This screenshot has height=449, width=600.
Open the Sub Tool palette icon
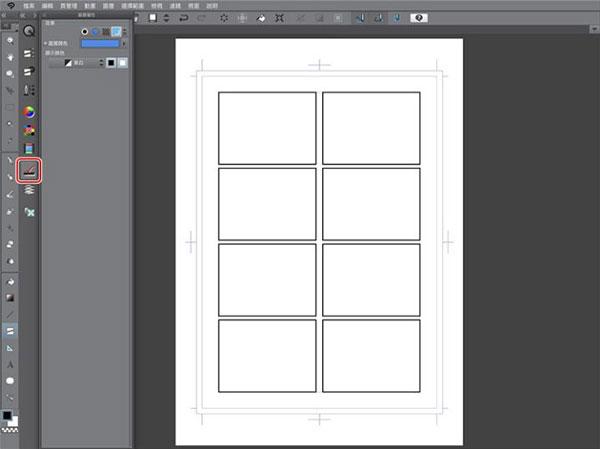[29, 53]
